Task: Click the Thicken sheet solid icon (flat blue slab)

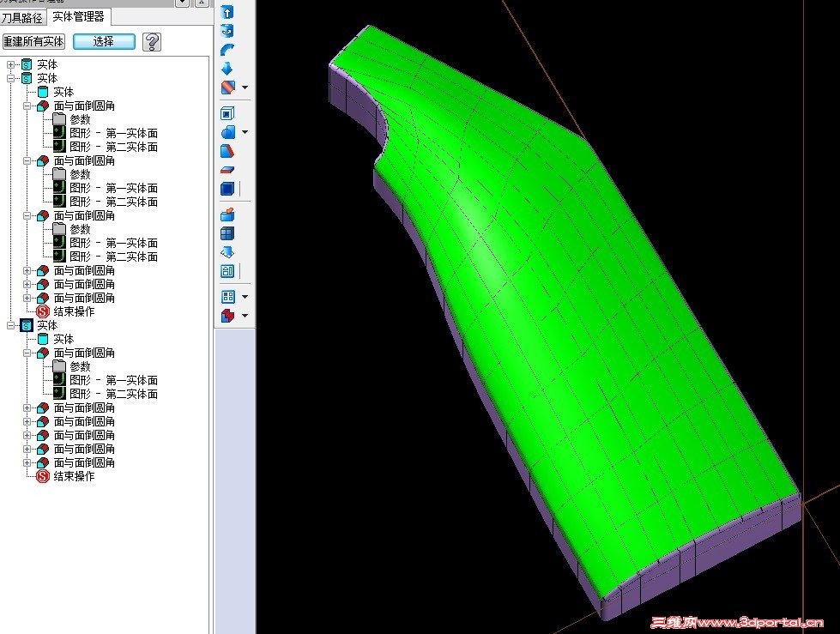Action: [227, 170]
